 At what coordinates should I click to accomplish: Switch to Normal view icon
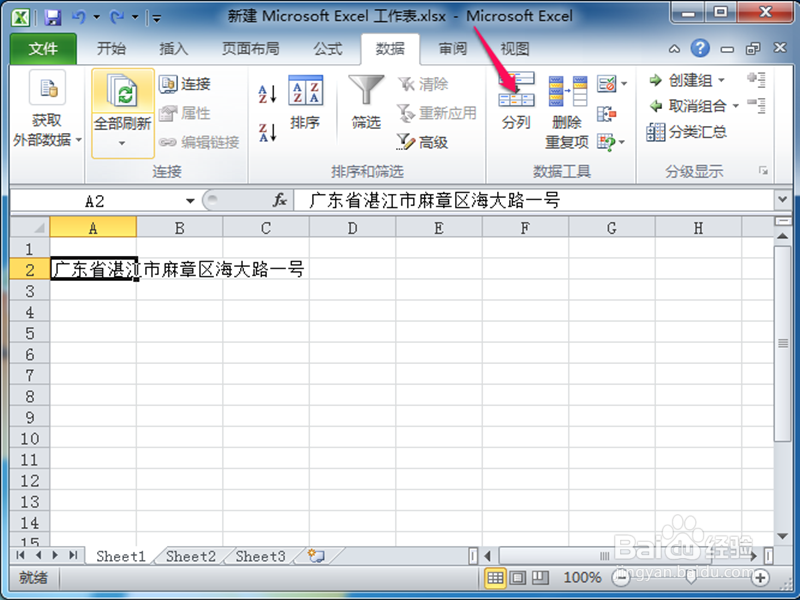(494, 578)
